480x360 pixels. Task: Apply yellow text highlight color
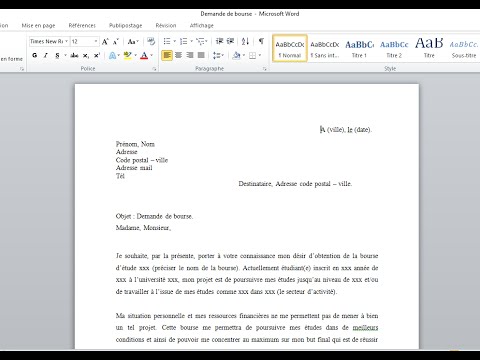click(127, 55)
